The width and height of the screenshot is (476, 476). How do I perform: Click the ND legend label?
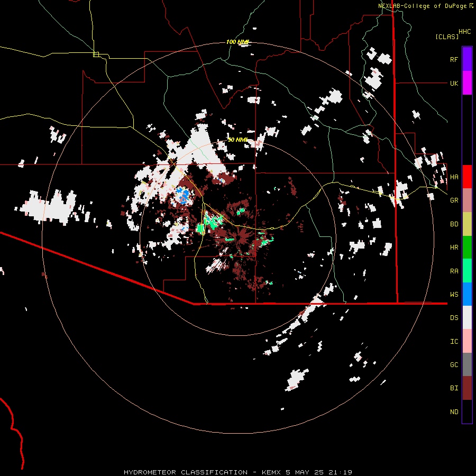(x=454, y=412)
